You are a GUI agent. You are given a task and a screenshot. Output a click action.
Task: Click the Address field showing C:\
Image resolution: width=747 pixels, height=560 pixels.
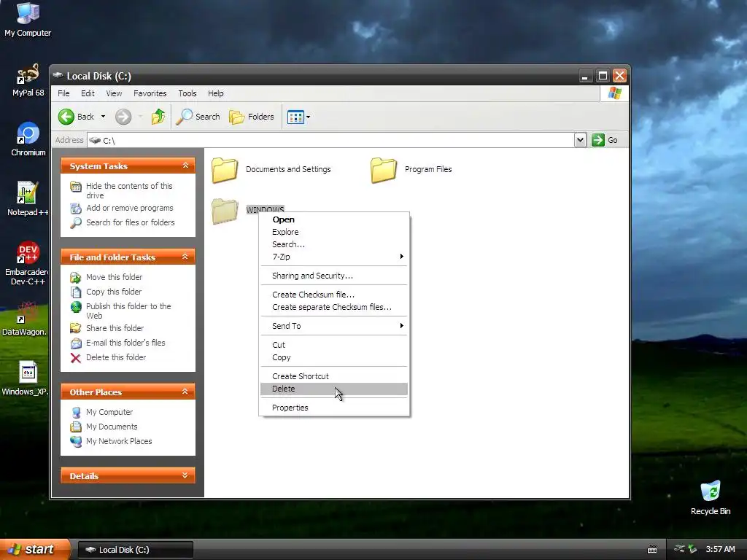tap(331, 140)
